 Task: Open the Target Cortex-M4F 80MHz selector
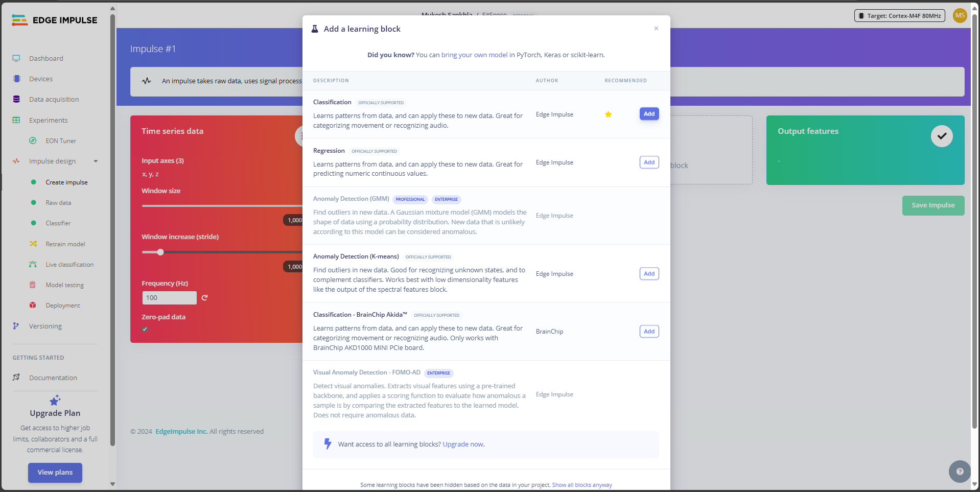pos(900,16)
